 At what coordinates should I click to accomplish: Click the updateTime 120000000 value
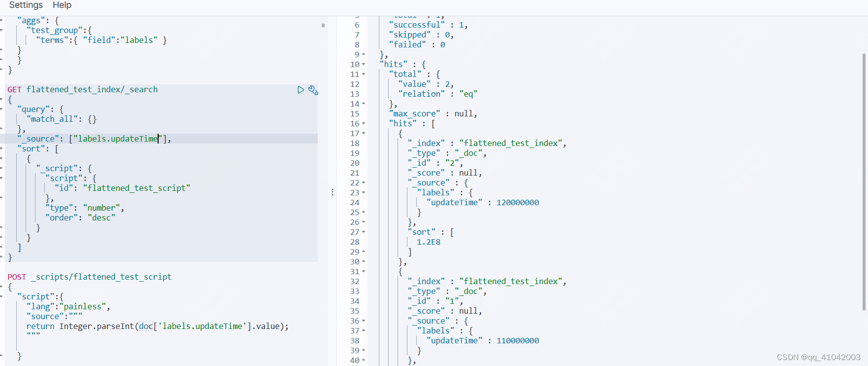(x=518, y=202)
